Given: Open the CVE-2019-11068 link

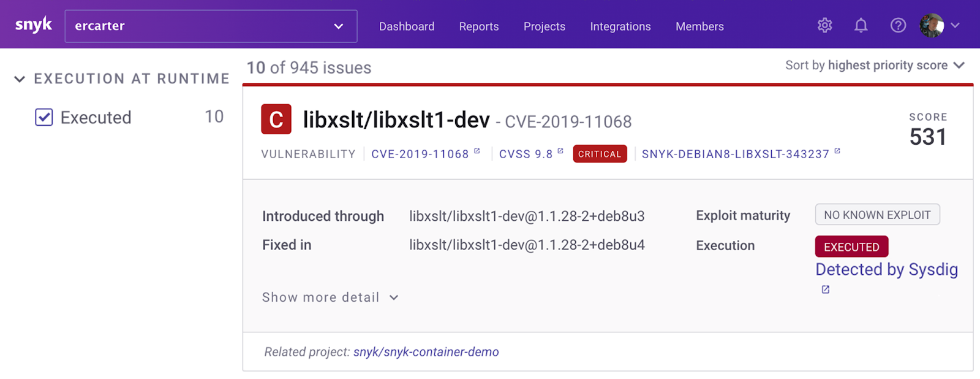Looking at the screenshot, I should click(x=420, y=154).
